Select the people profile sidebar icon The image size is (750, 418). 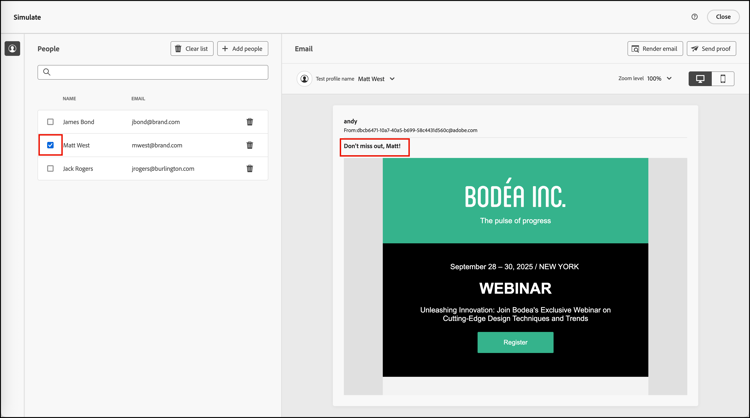tap(12, 48)
